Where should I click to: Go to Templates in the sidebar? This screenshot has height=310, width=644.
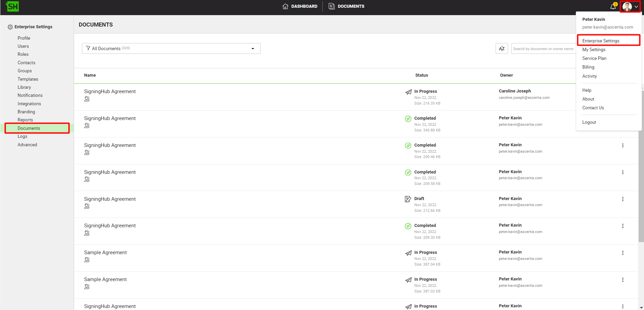pyautogui.click(x=28, y=79)
